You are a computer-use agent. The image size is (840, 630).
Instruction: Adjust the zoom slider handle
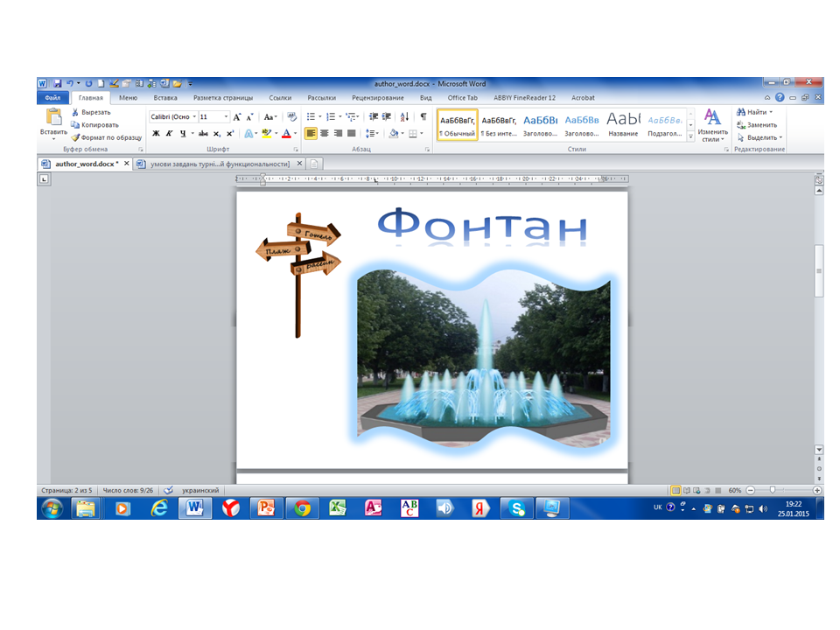tap(772, 490)
